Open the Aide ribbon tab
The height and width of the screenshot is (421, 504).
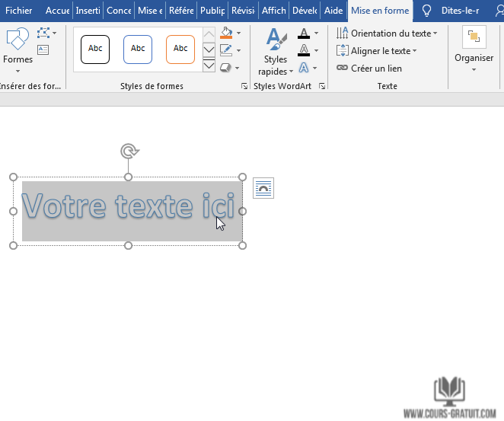[333, 11]
